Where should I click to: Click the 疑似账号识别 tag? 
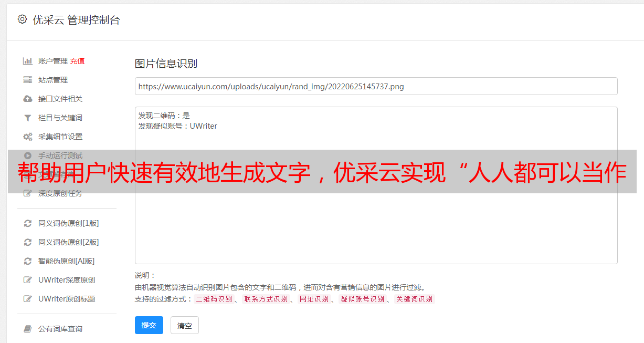pos(362,299)
